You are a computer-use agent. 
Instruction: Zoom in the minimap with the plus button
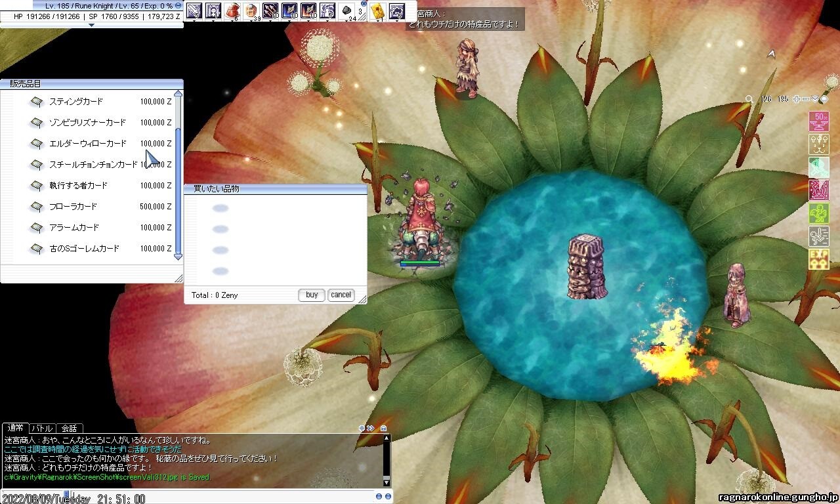tap(797, 99)
